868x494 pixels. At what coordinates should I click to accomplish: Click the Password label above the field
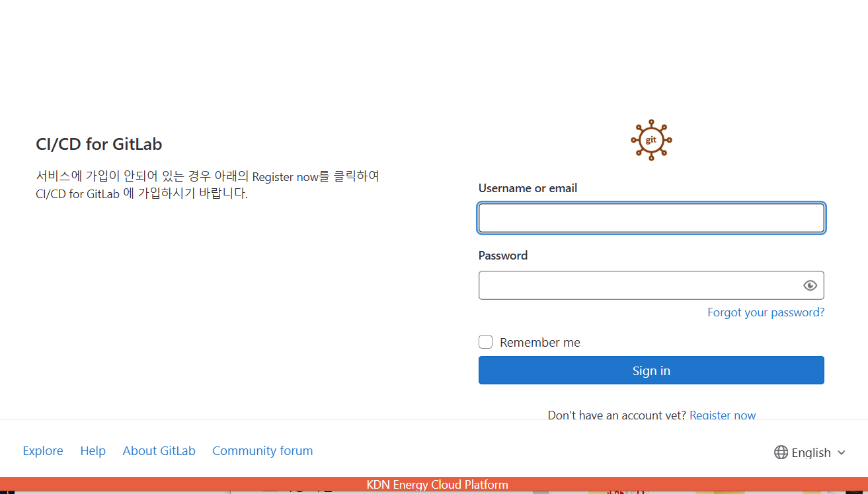[503, 256]
